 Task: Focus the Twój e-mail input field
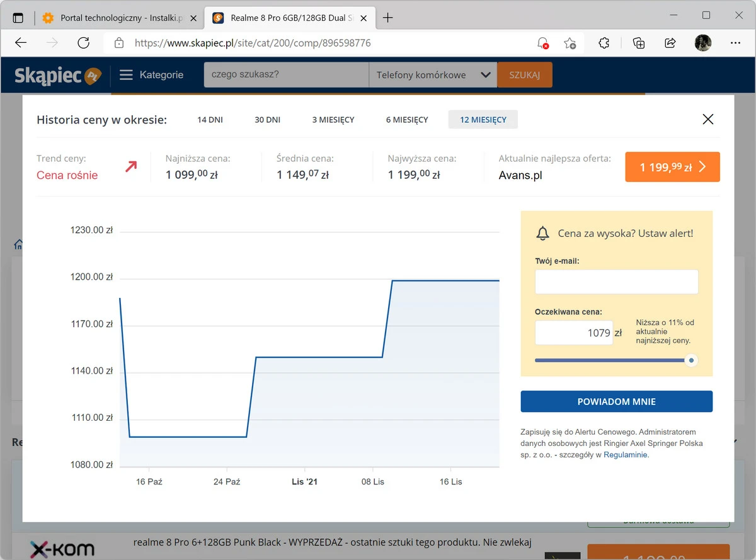pyautogui.click(x=616, y=282)
